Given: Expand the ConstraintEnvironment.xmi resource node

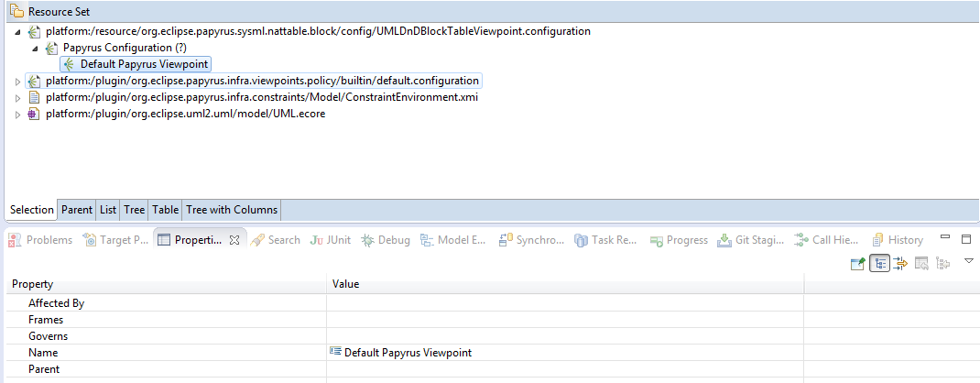Looking at the screenshot, I should 17,98.
